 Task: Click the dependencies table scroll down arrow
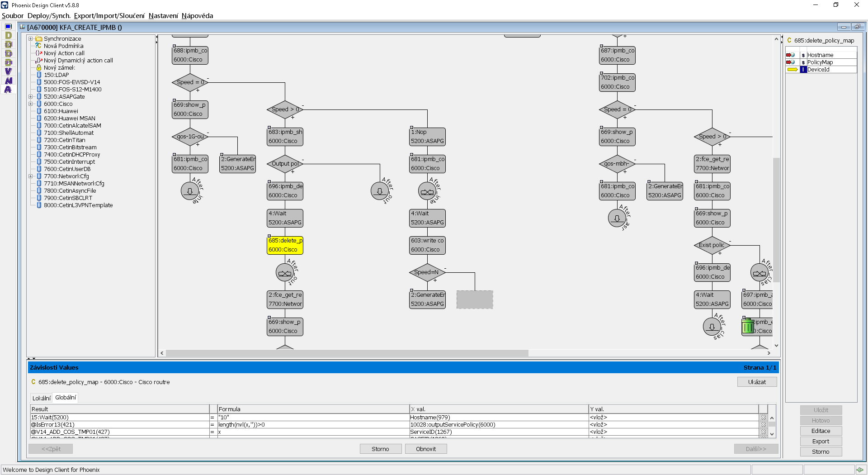(772, 434)
